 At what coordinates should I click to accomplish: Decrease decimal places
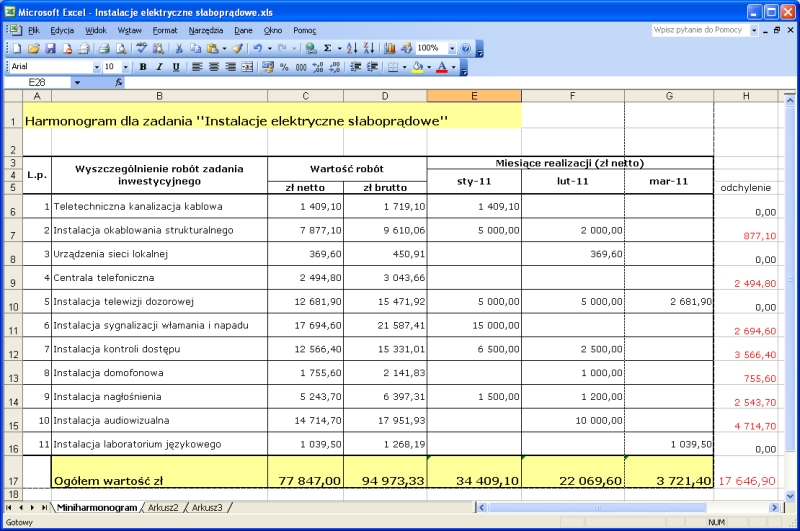click(x=335, y=67)
